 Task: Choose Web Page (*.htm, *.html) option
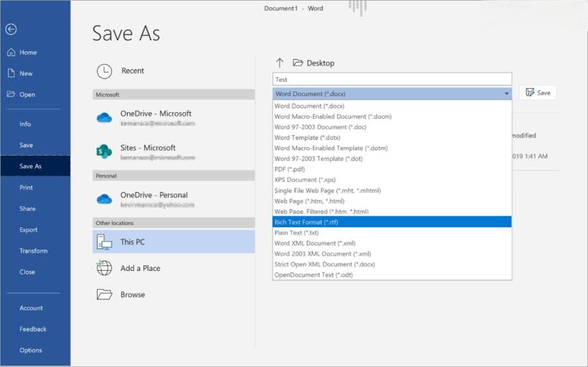tap(392, 201)
